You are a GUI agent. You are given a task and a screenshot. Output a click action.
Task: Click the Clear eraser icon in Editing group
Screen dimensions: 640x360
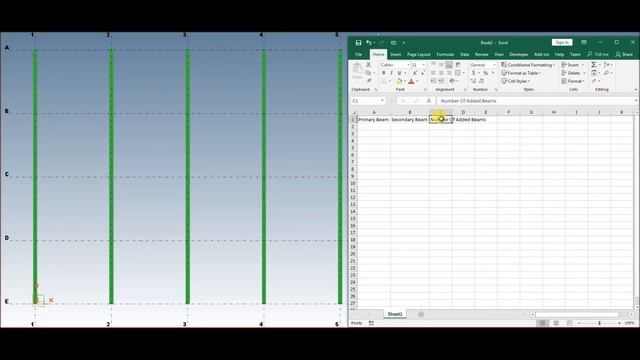(594, 81)
